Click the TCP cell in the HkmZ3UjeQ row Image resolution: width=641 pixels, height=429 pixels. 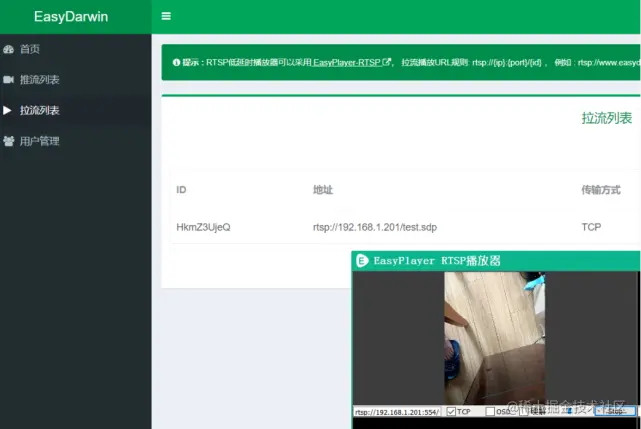click(x=591, y=227)
